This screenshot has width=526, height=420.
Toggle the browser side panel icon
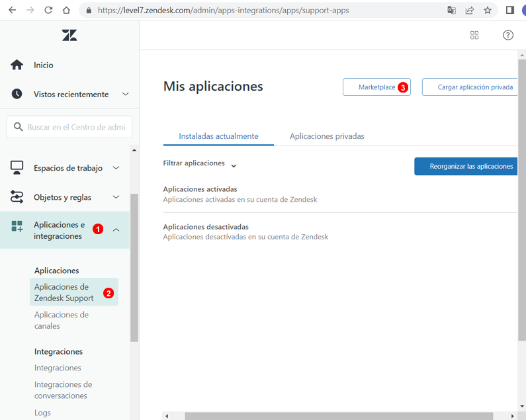pos(510,11)
